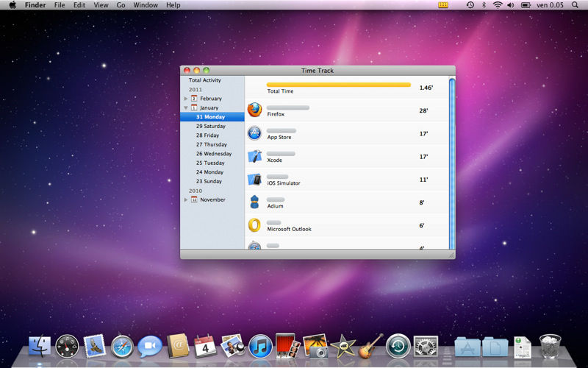Click the Firefox icon in activity list
Image resolution: width=588 pixels, height=368 pixels.
click(x=254, y=110)
